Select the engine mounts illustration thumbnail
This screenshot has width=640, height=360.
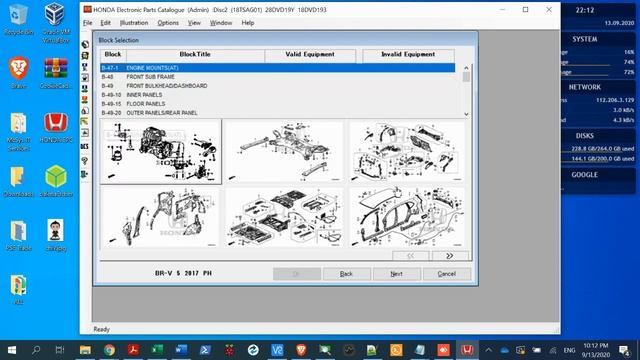(161, 152)
